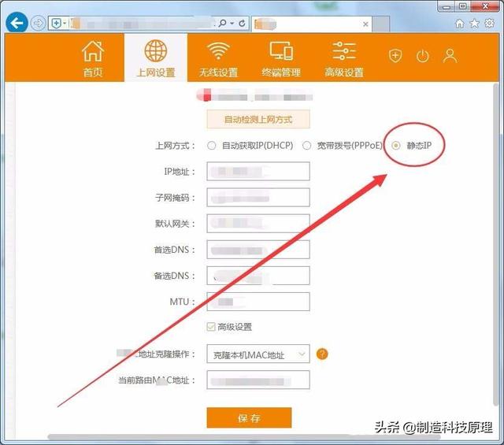Expand the 克隆本机MAC地址 dropdown

pos(258,355)
